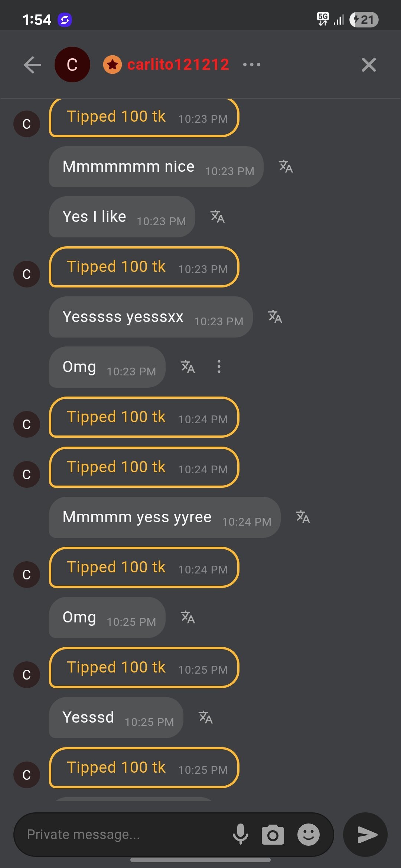Translate the 10:25 PM 'Omg' message

click(x=188, y=617)
